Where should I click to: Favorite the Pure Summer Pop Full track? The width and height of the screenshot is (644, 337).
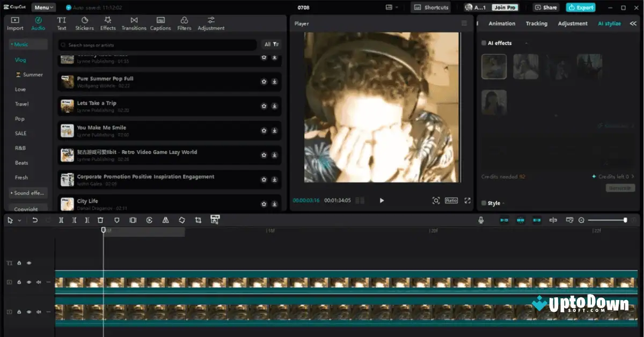point(264,82)
